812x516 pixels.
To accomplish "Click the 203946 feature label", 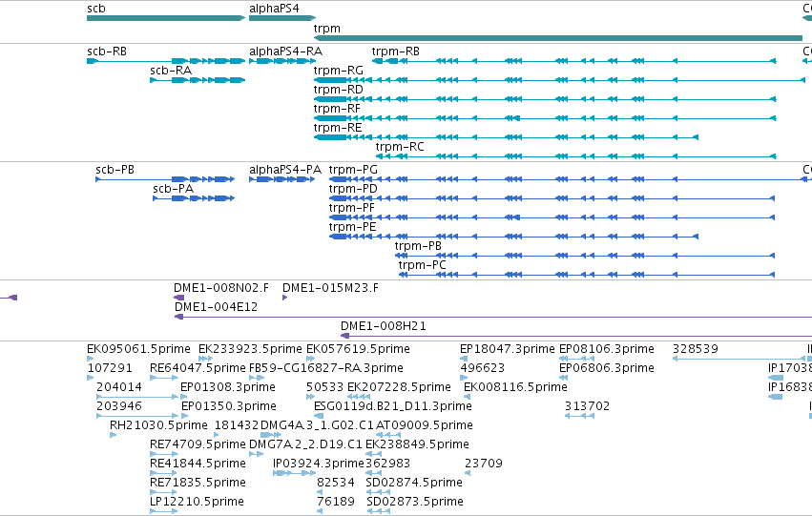I will (x=119, y=407).
